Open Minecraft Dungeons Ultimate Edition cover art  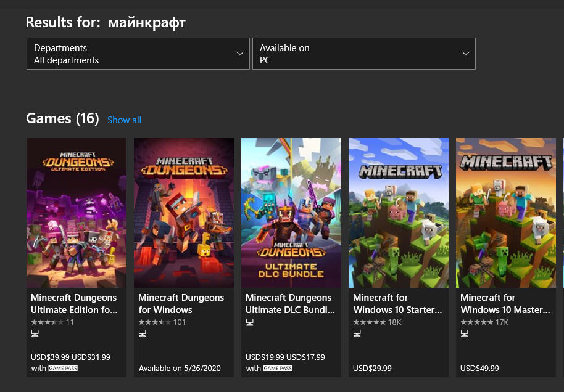pyautogui.click(x=77, y=213)
